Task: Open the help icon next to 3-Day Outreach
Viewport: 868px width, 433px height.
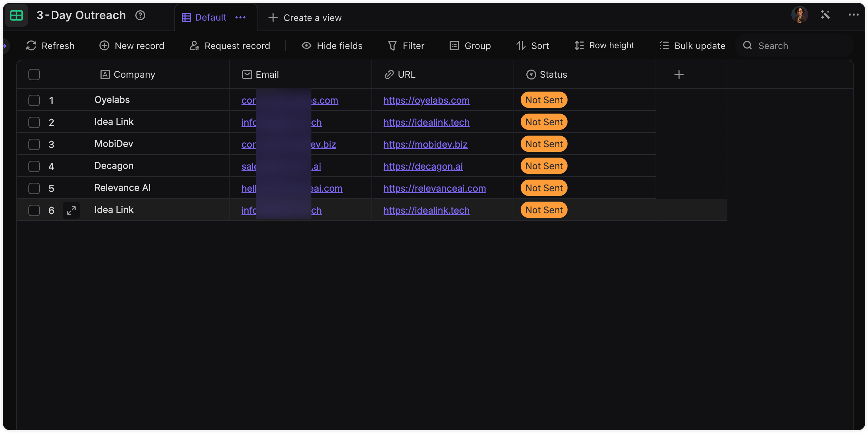Action: tap(140, 15)
